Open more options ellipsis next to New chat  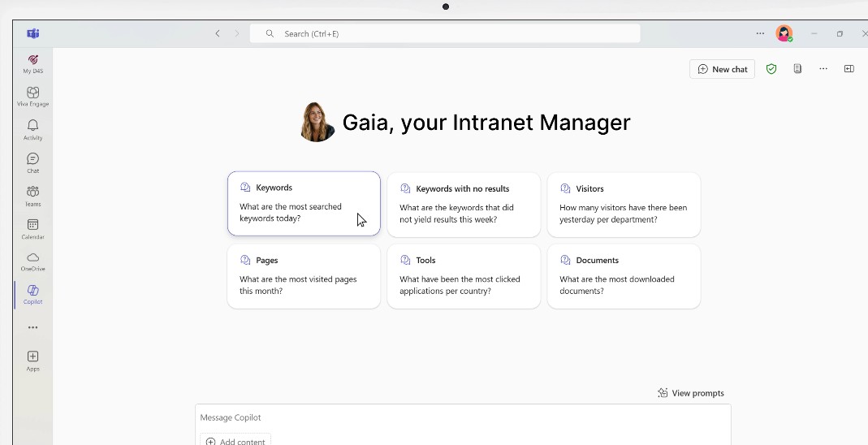[823, 69]
